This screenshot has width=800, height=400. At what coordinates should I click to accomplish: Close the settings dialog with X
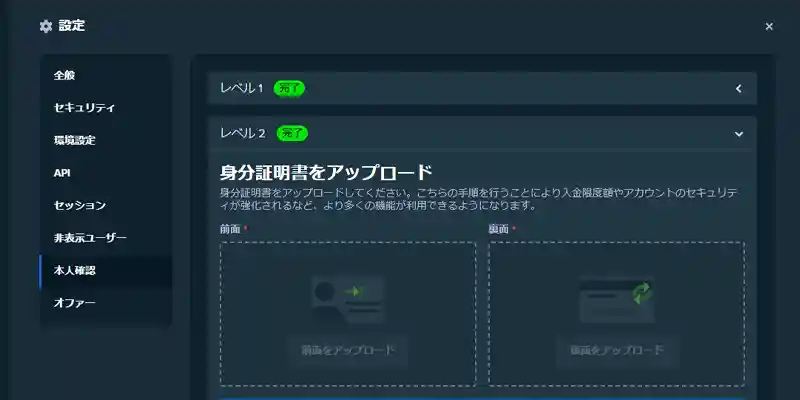pyautogui.click(x=769, y=27)
